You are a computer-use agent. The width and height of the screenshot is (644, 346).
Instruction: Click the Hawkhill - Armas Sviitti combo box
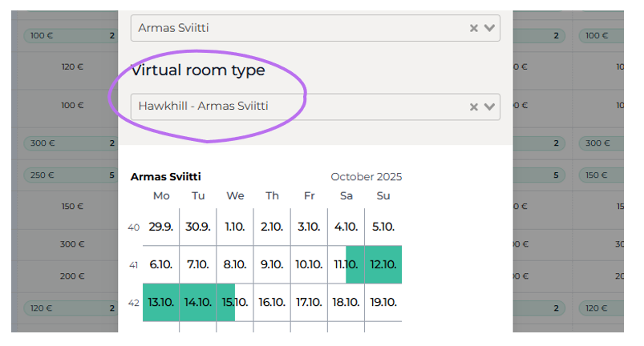[x=297, y=107]
